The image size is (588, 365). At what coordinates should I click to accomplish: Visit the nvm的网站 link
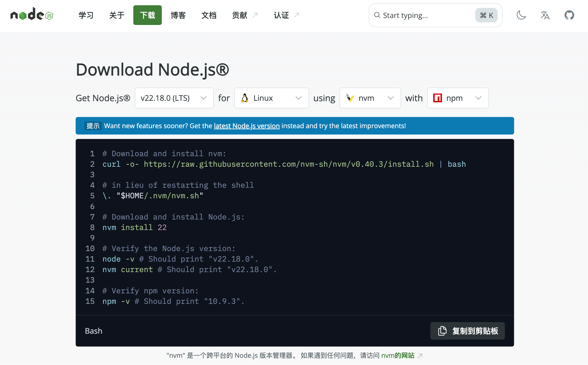click(x=398, y=355)
